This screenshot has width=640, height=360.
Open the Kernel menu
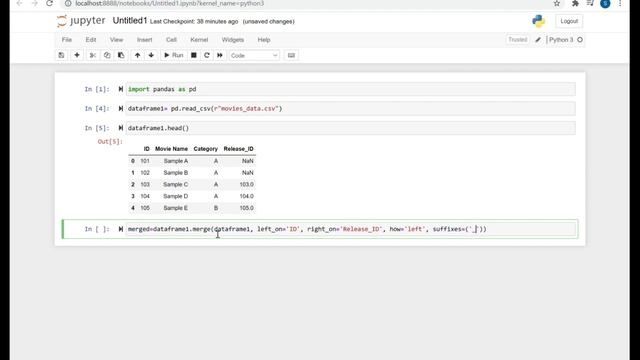(x=199, y=40)
